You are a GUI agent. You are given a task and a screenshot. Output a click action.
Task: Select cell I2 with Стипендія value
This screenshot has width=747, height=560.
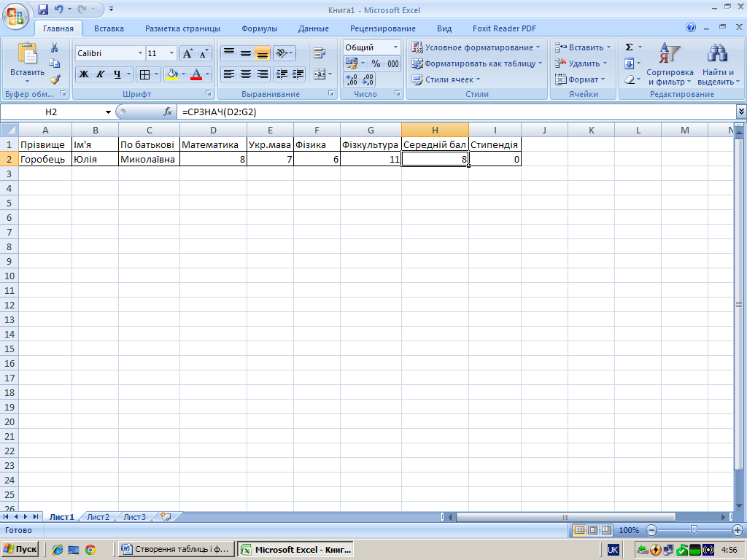[x=495, y=159]
